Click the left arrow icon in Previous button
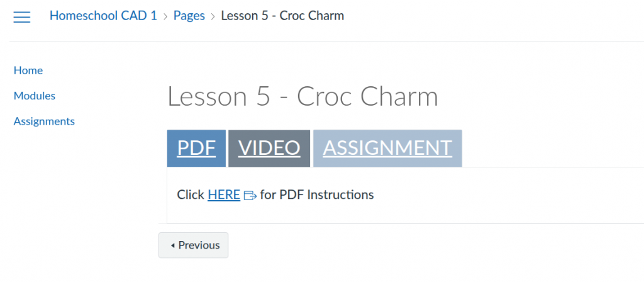Screen dimensions: 644x282 tap(172, 245)
